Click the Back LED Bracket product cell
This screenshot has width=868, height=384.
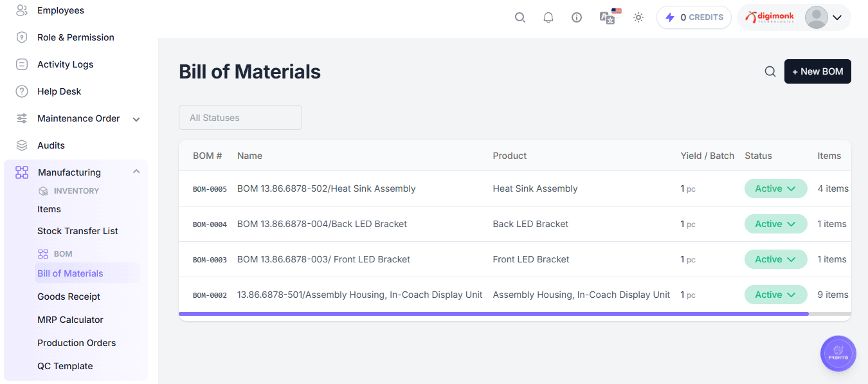(530, 224)
